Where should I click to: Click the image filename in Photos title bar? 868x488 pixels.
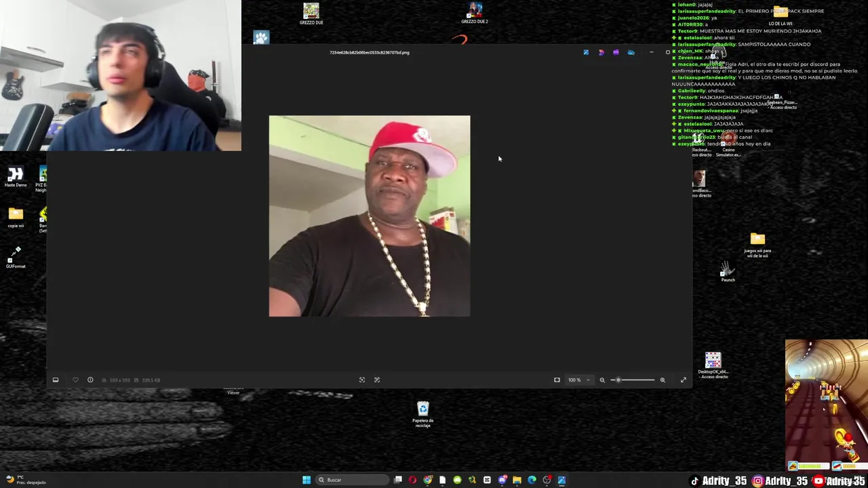(370, 52)
